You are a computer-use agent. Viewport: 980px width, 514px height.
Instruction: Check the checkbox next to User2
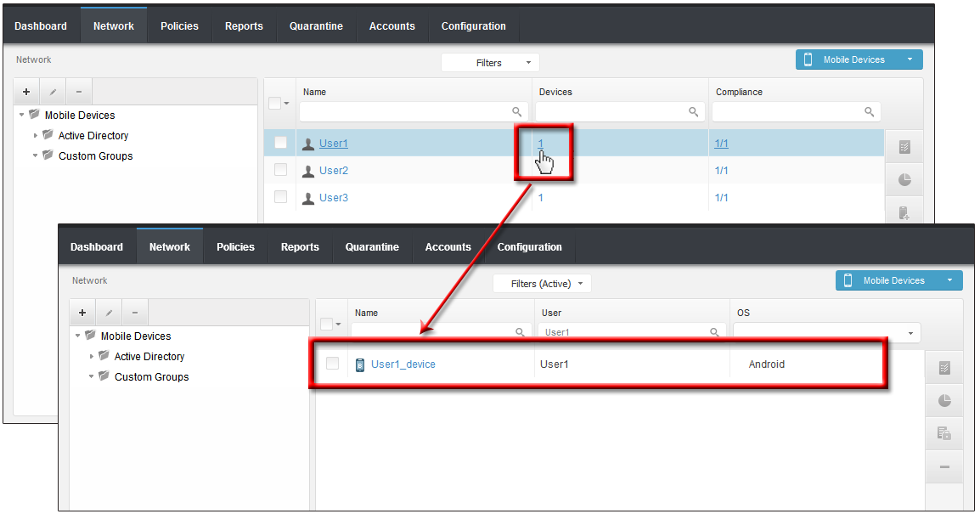pos(280,169)
